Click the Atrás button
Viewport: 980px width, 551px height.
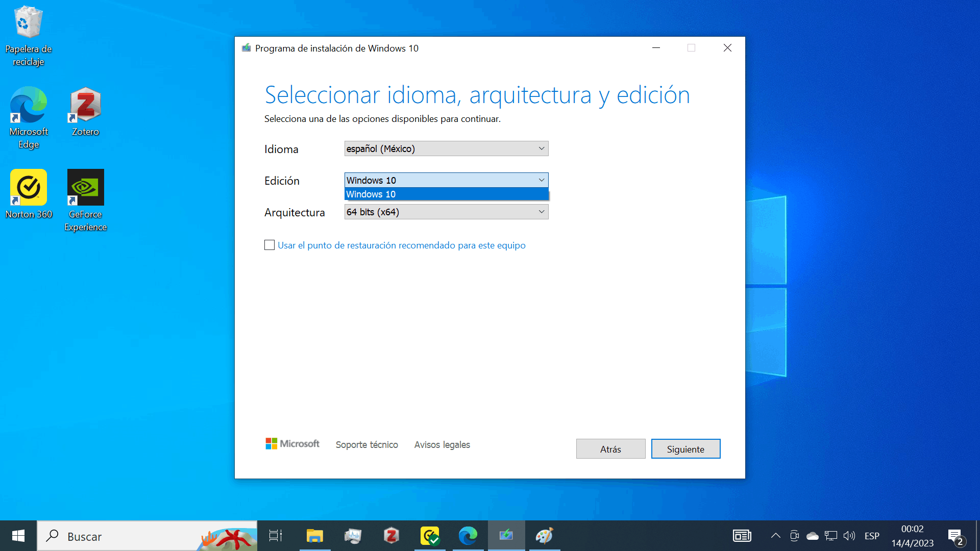click(610, 449)
